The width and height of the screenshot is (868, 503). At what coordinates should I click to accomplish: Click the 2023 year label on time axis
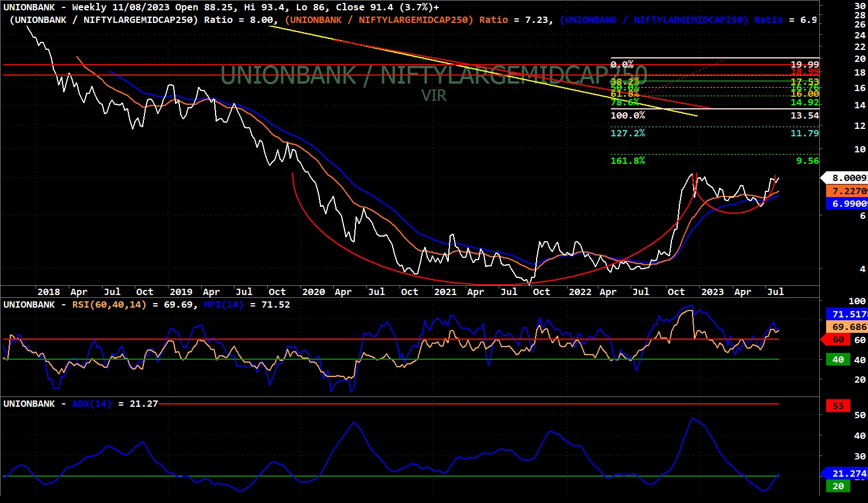(x=713, y=292)
